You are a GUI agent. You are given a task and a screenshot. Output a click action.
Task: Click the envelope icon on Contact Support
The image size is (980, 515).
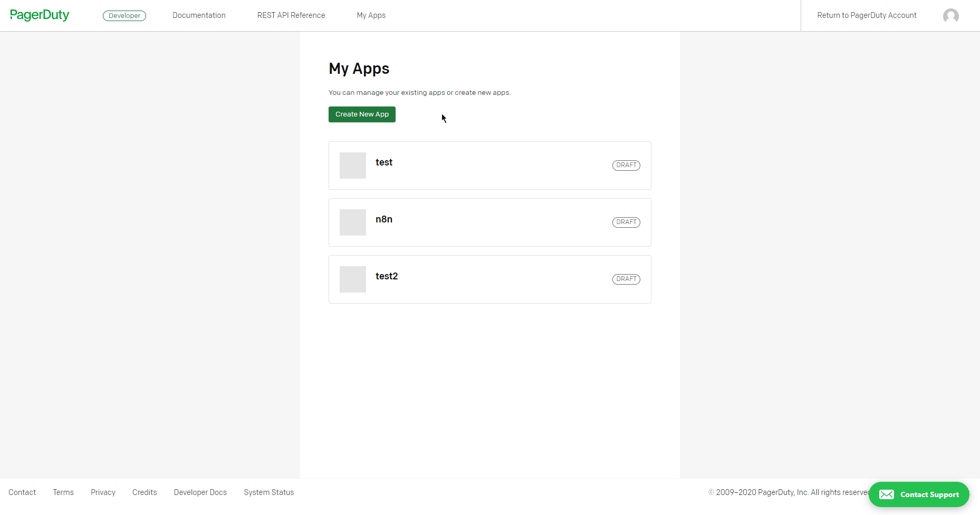887,494
